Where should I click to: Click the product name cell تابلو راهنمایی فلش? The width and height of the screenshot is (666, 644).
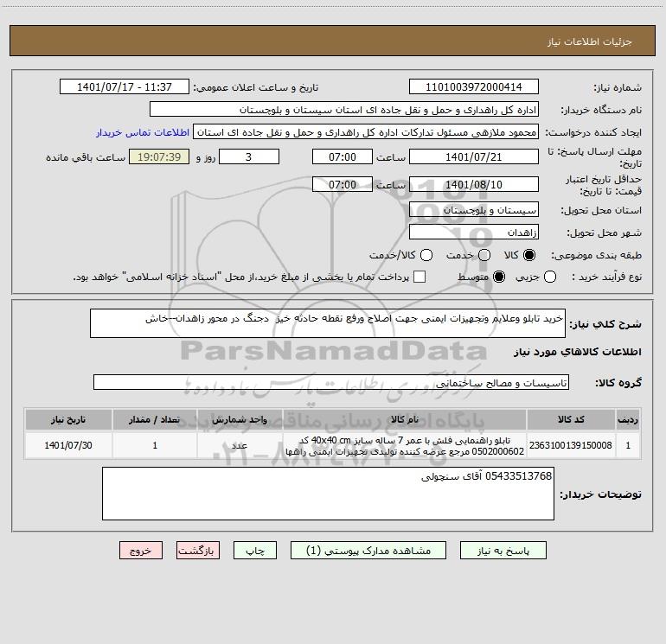tap(405, 445)
